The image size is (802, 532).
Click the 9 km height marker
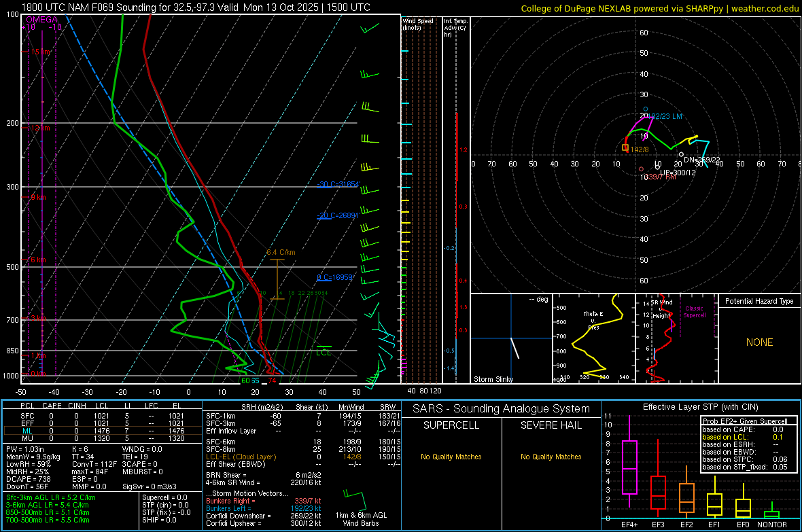pyautogui.click(x=38, y=197)
